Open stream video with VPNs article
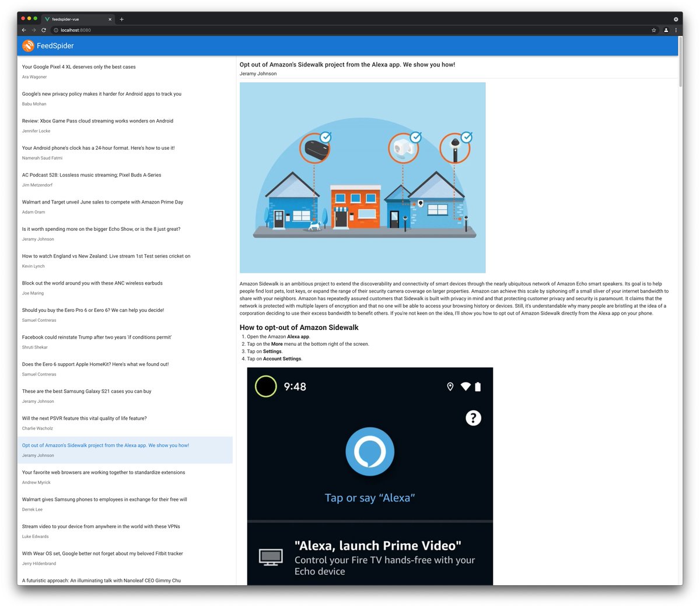Viewport: 700px width, 608px height. coord(125,531)
